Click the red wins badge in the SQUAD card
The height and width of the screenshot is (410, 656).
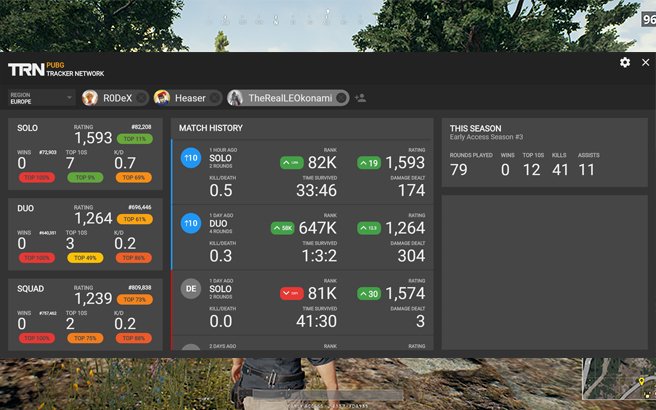(36, 338)
